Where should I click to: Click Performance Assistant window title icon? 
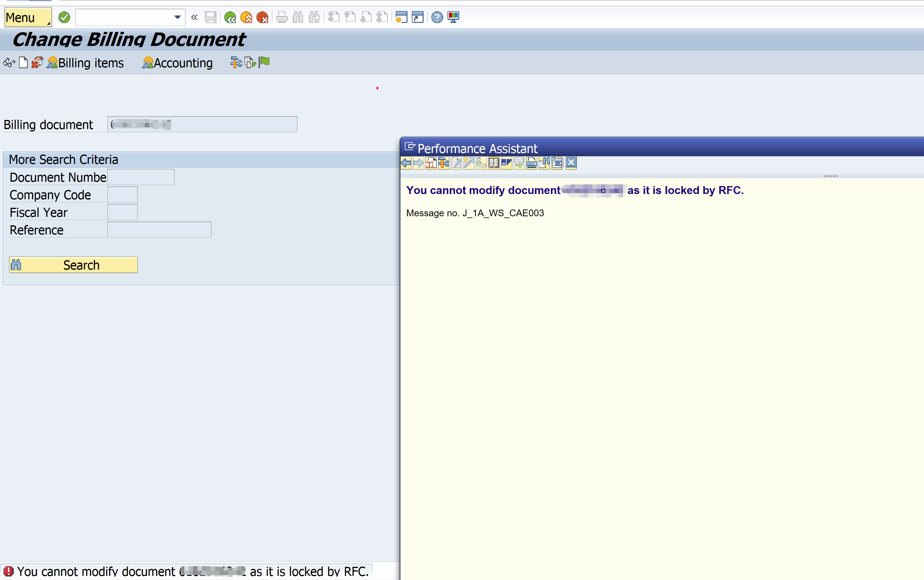[x=410, y=147]
